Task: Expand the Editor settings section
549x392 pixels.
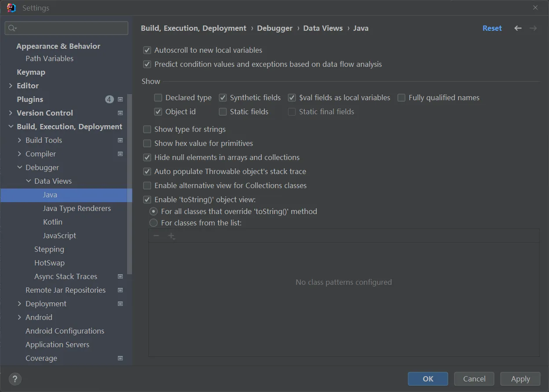Action: [x=11, y=86]
